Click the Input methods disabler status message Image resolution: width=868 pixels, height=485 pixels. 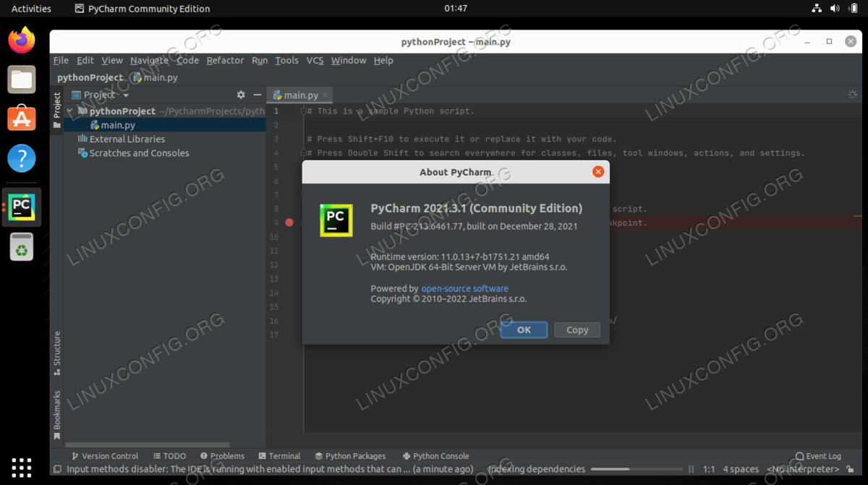(270, 469)
